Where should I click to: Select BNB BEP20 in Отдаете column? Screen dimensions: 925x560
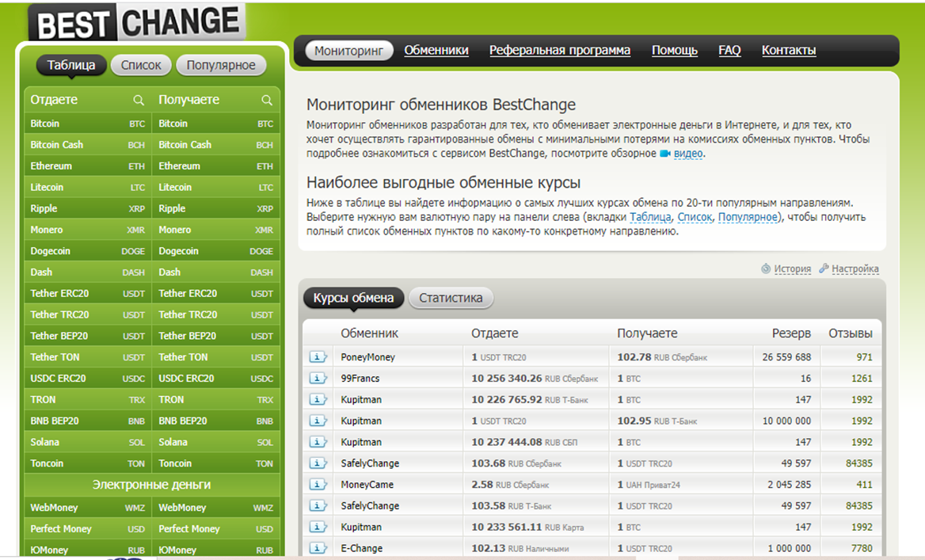pyautogui.click(x=88, y=421)
